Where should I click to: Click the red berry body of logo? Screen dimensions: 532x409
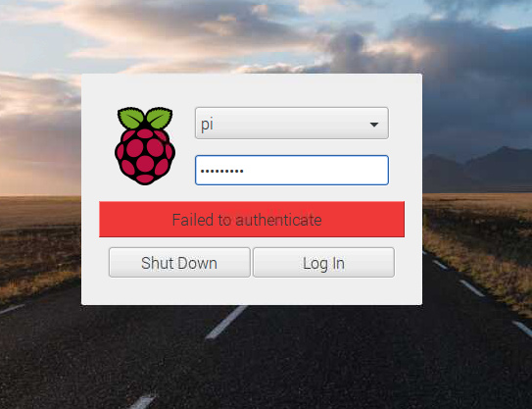click(145, 156)
